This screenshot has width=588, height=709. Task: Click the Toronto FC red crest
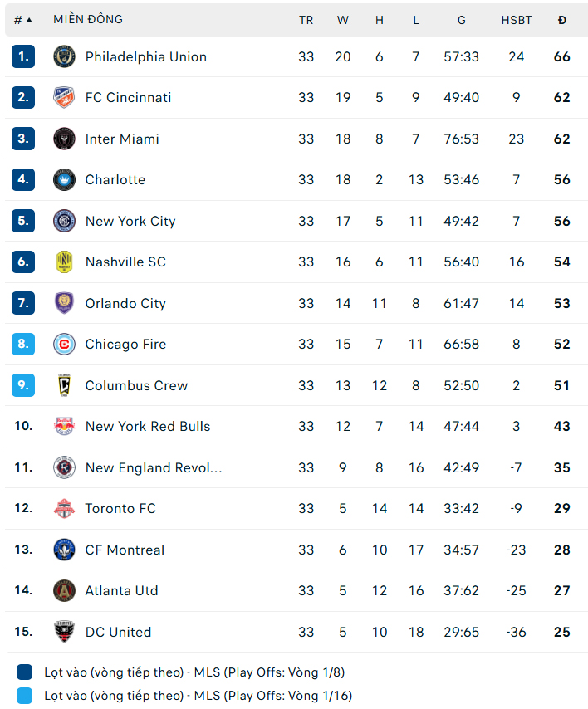point(64,508)
